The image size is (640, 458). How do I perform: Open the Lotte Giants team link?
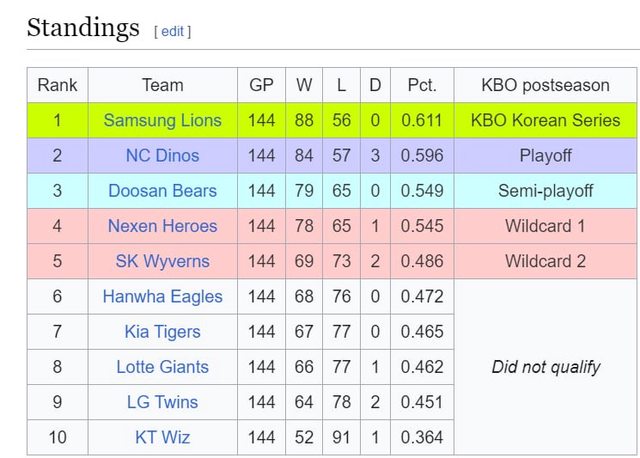click(162, 367)
